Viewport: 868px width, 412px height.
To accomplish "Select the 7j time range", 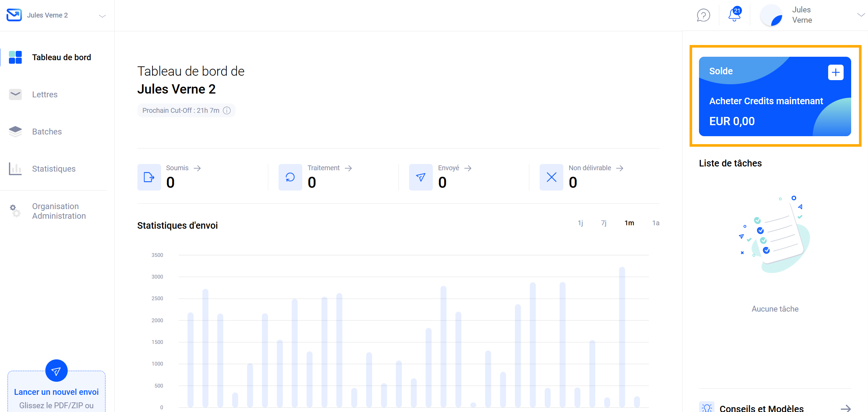I will (604, 223).
